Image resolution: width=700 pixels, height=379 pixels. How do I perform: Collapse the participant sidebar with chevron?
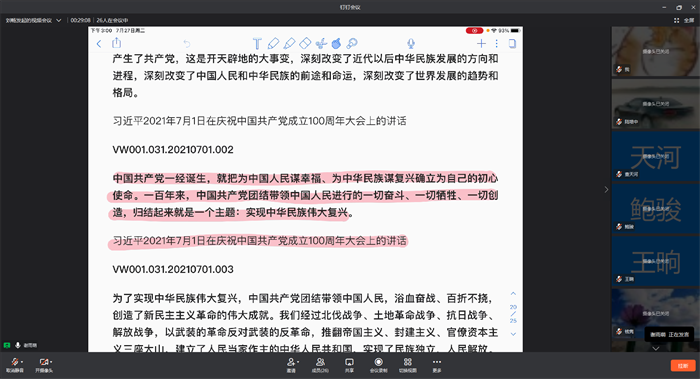606,190
